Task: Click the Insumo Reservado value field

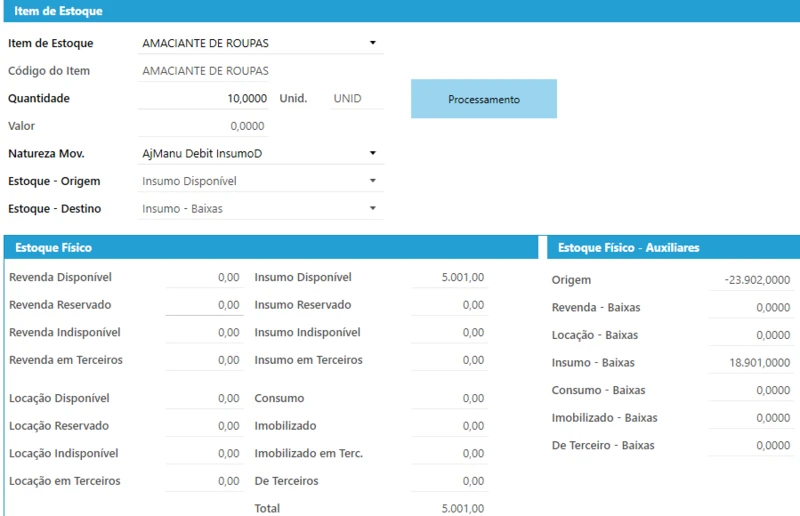Action: point(450,305)
